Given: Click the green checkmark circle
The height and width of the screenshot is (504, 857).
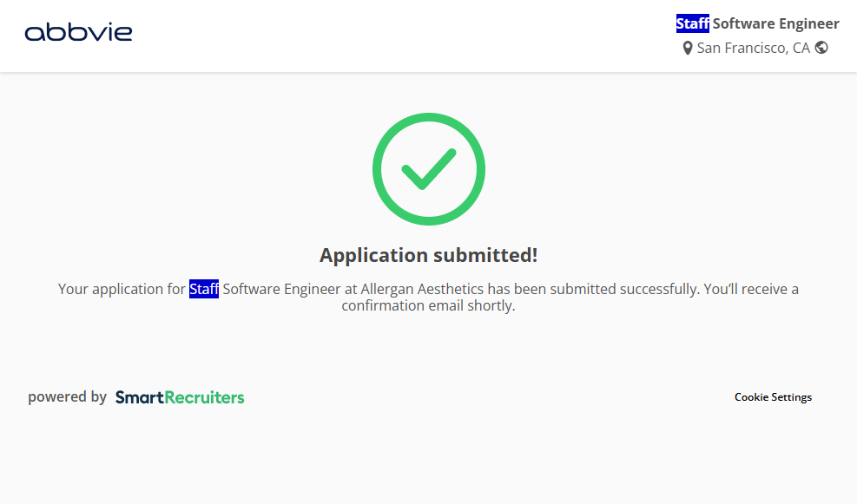Looking at the screenshot, I should click(428, 169).
